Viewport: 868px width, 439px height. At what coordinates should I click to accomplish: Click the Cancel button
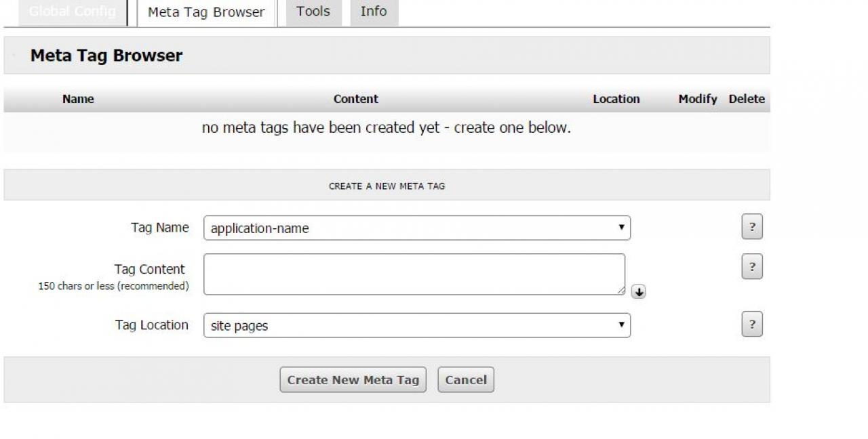point(466,380)
